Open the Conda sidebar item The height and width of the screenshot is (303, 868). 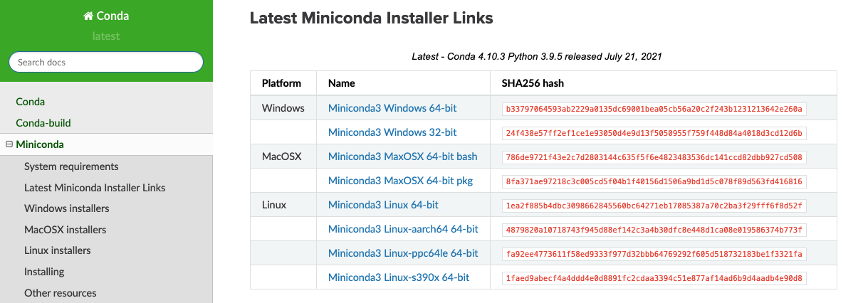(31, 102)
